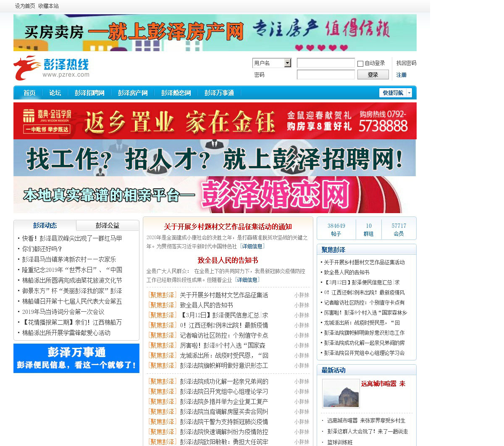Click the 找工作 招人才 recruitment banner
The image size is (504, 446).
215,158
